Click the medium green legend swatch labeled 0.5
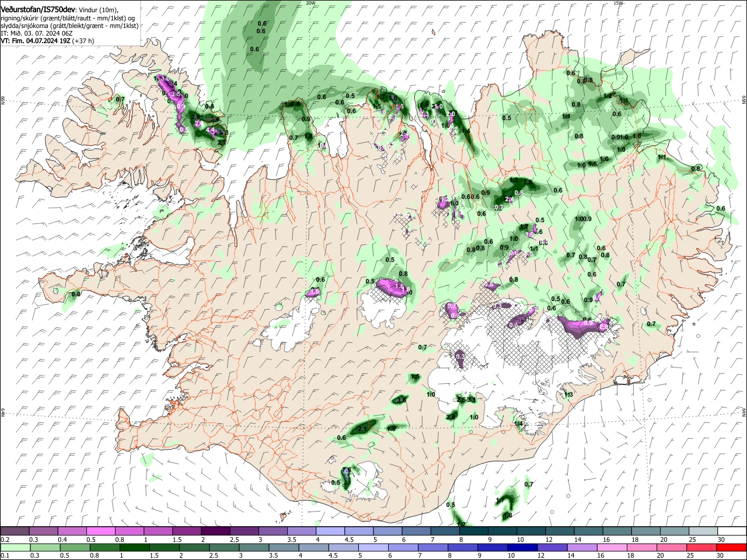Image resolution: width=747 pixels, height=560 pixels. [x=75, y=548]
